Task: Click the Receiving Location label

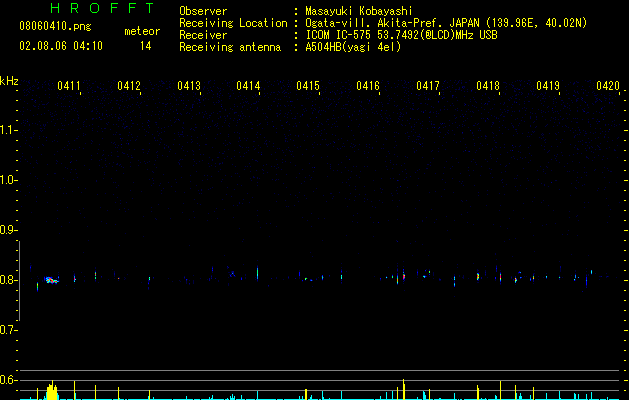Action: (233, 23)
